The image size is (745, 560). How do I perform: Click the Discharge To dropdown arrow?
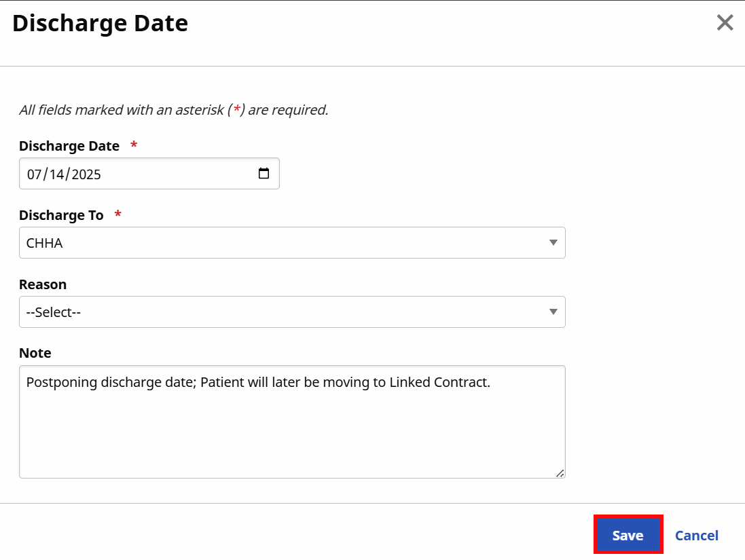point(554,242)
